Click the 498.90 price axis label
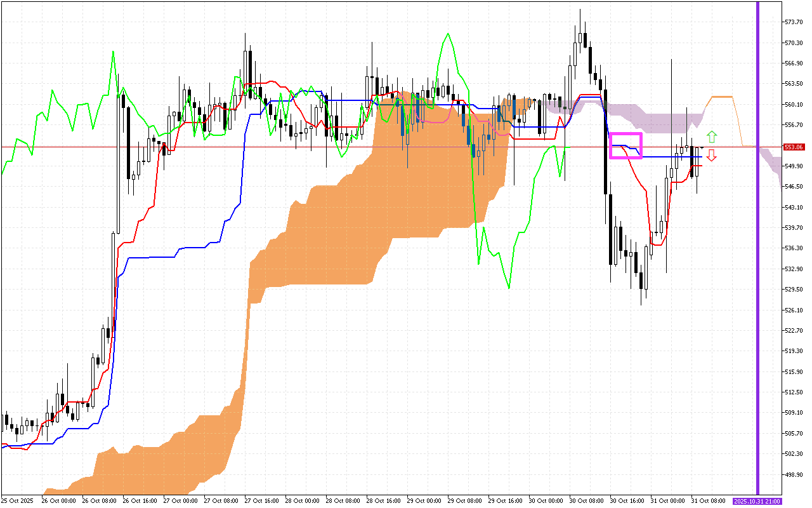The width and height of the screenshot is (812, 508). coord(794,474)
